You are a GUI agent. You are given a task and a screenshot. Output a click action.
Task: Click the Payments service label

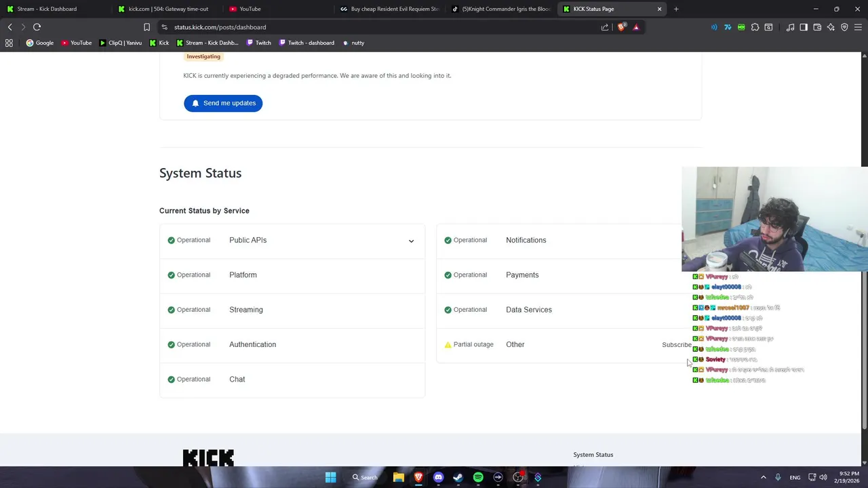[x=522, y=275]
